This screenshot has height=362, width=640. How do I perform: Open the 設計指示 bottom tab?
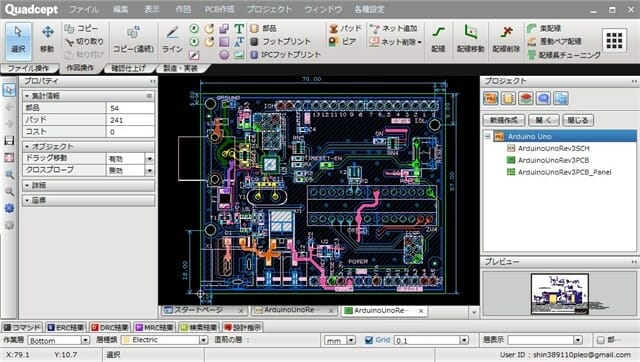coord(242,327)
